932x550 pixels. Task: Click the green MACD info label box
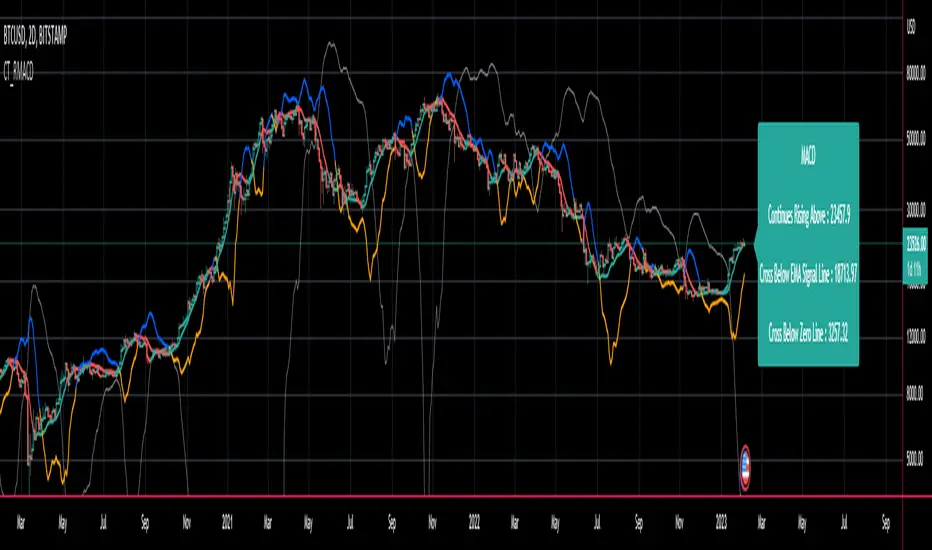(808, 244)
